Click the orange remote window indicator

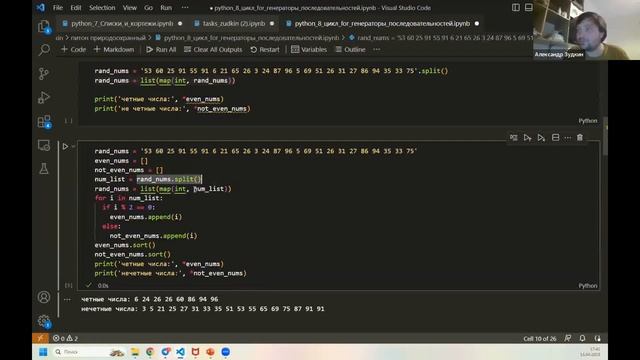point(40,338)
